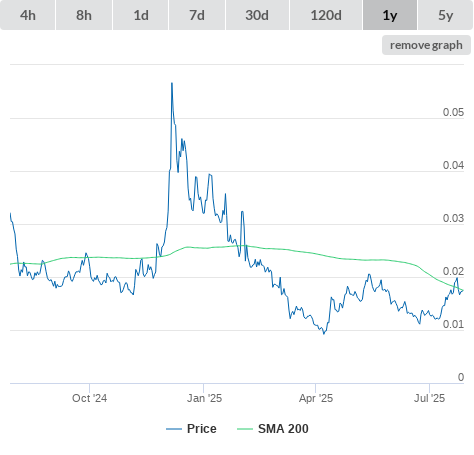Click the Oct '24 axis label
474x455 pixels.
click(x=89, y=398)
